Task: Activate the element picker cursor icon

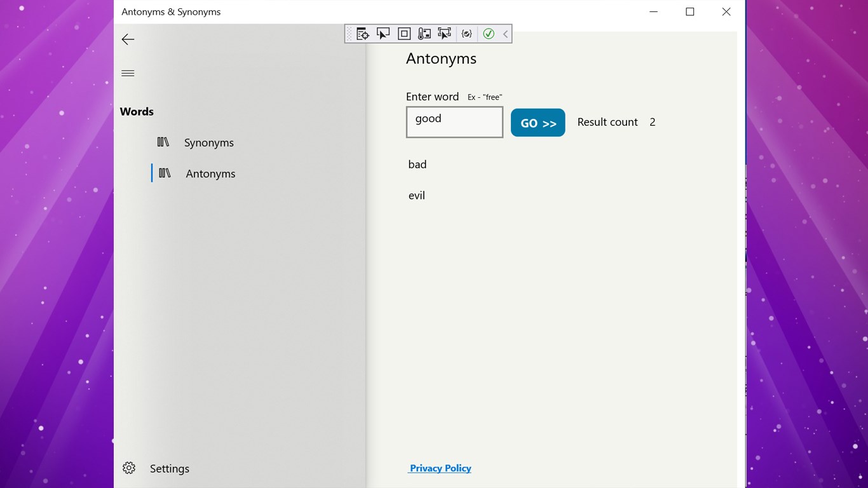Action: tap(383, 33)
